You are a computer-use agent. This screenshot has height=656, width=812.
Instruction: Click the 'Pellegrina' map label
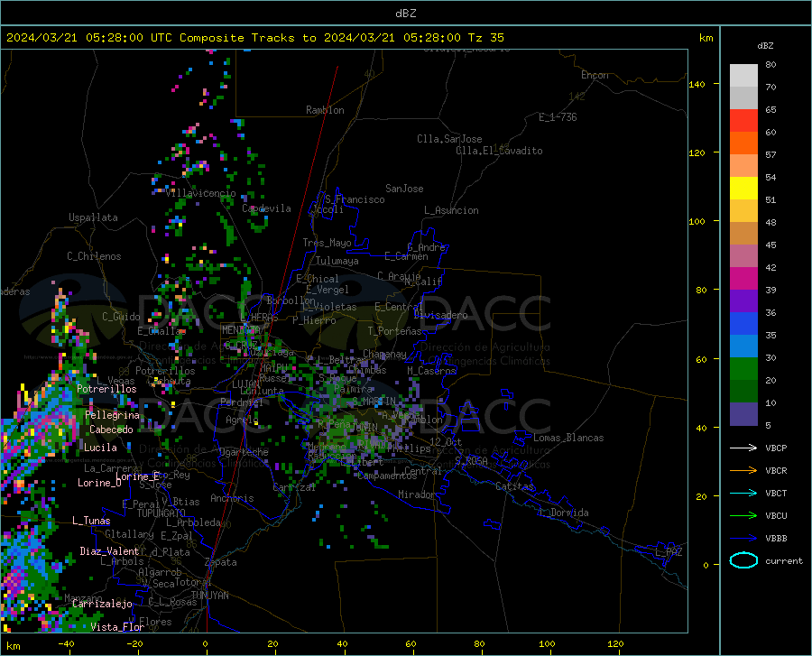click(x=113, y=415)
